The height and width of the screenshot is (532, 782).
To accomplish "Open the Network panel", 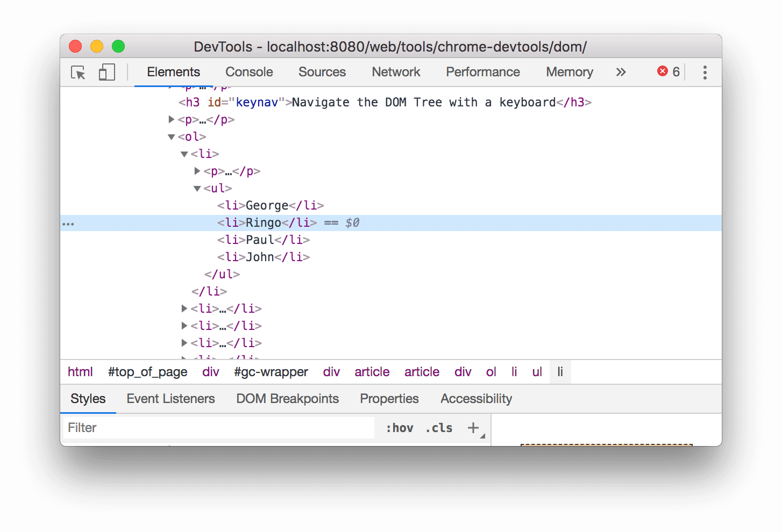I will 396,71.
